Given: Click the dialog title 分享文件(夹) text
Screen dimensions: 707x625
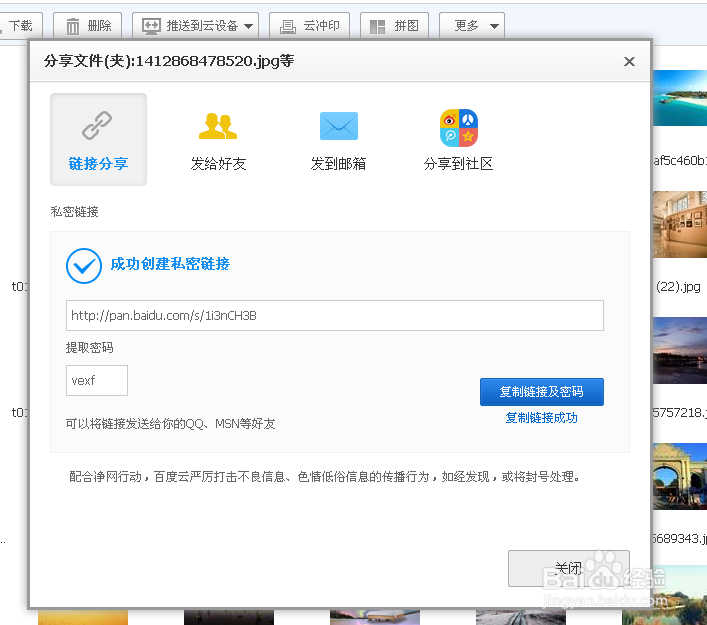Looking at the screenshot, I should coord(169,61).
